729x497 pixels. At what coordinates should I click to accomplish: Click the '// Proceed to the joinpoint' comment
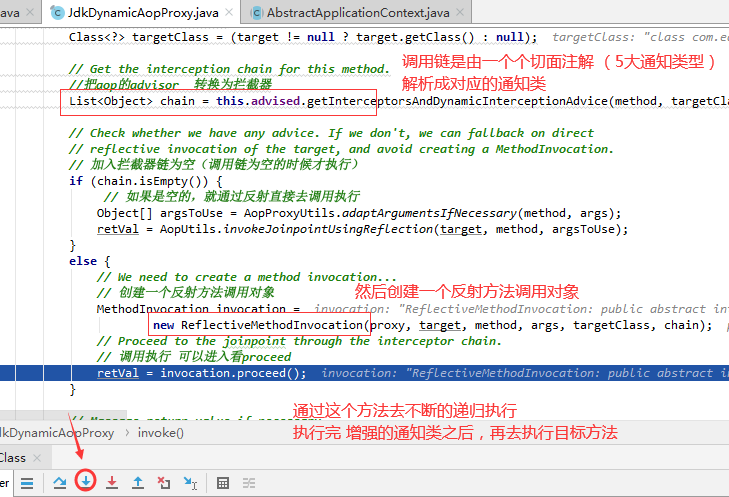tap(299, 341)
